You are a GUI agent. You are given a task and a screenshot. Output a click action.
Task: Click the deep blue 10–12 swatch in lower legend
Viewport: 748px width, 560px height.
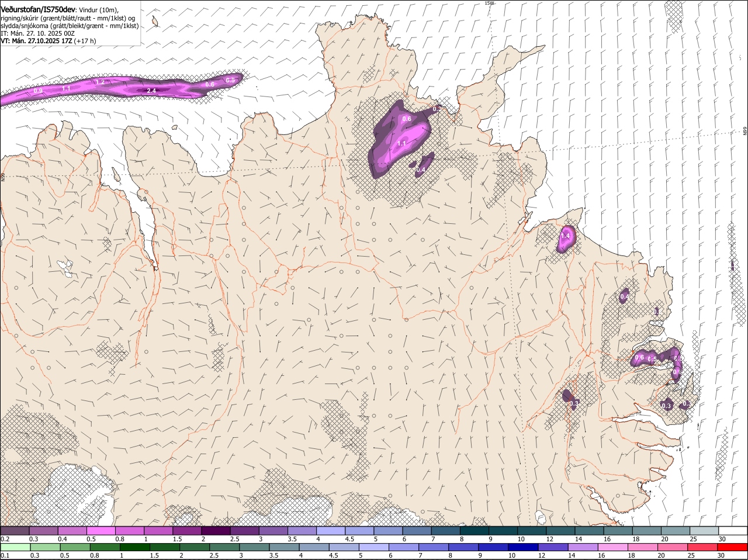click(x=523, y=547)
